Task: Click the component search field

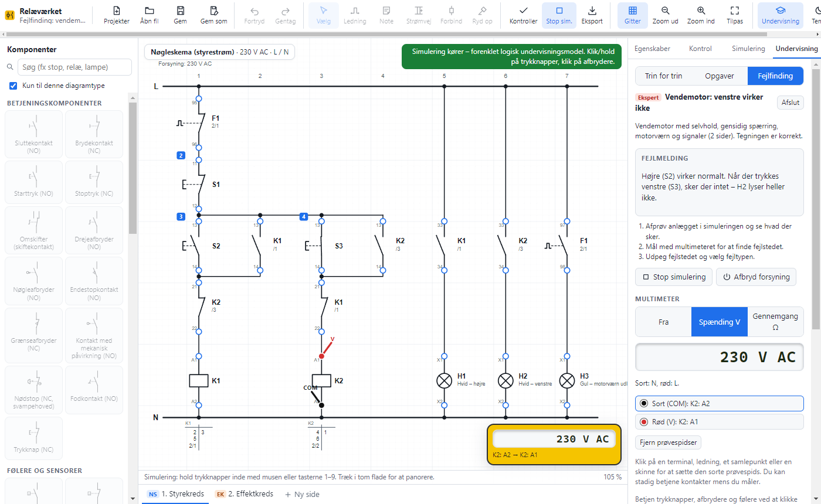Action: 74,67
